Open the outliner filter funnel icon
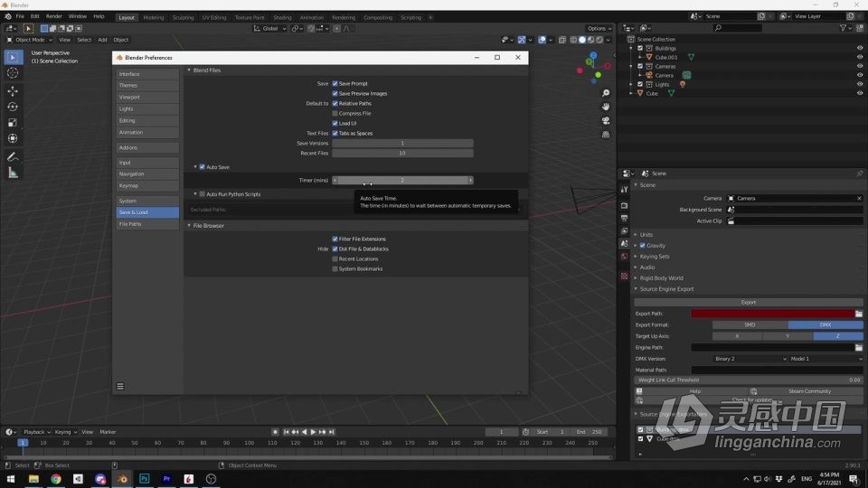The image size is (868, 488). [843, 28]
